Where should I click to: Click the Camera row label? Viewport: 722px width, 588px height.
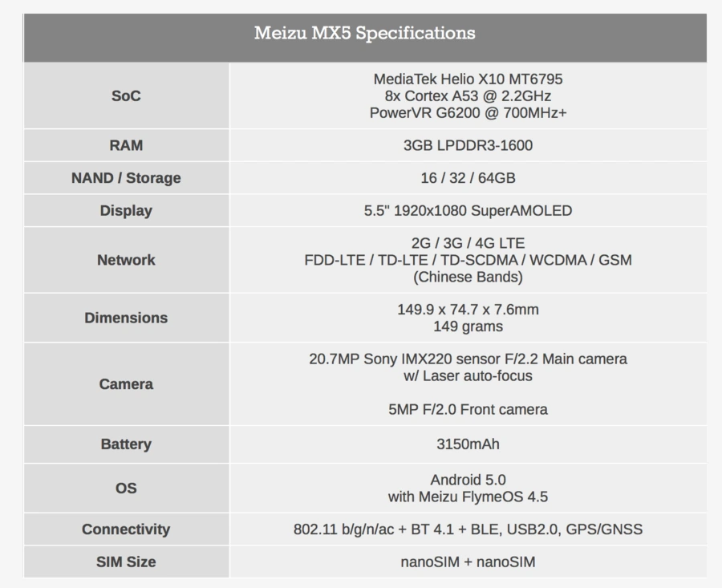(126, 384)
